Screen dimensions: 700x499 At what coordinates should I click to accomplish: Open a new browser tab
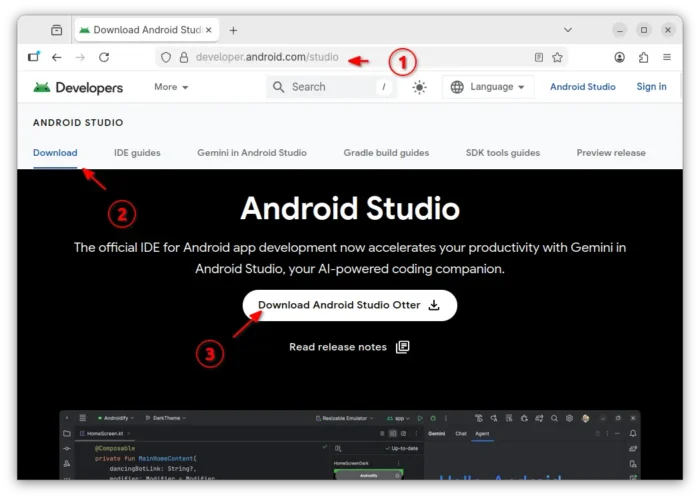coord(233,30)
